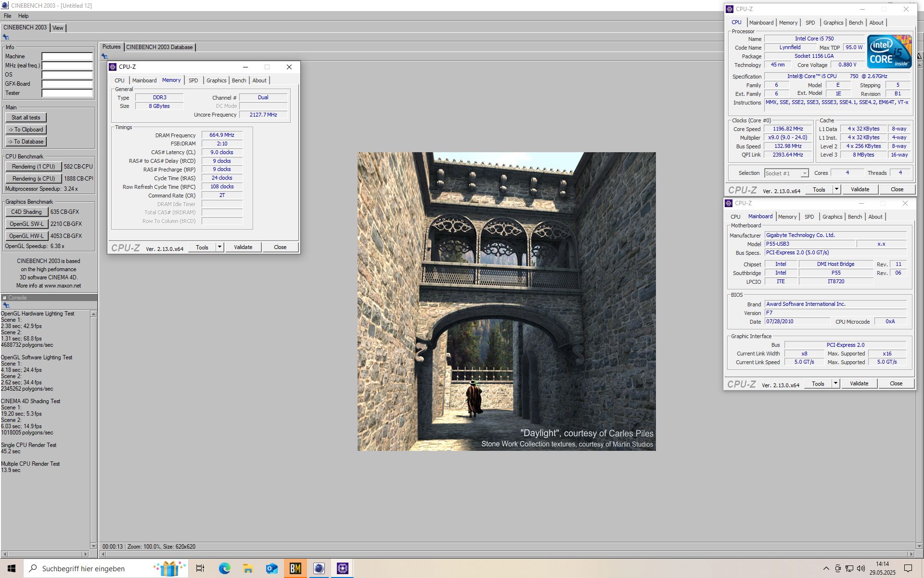Click the DRAM Frequency value 664.9 MHz
The width and height of the screenshot is (924, 578).
point(222,135)
